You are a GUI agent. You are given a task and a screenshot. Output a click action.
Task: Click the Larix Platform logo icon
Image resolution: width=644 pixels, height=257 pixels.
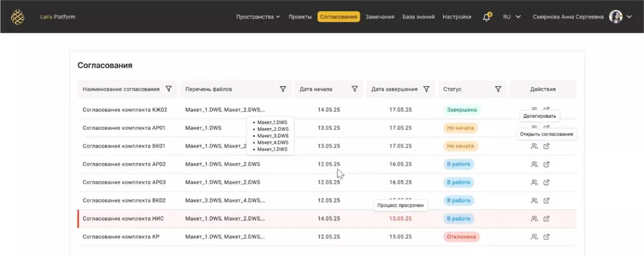pyautogui.click(x=18, y=17)
